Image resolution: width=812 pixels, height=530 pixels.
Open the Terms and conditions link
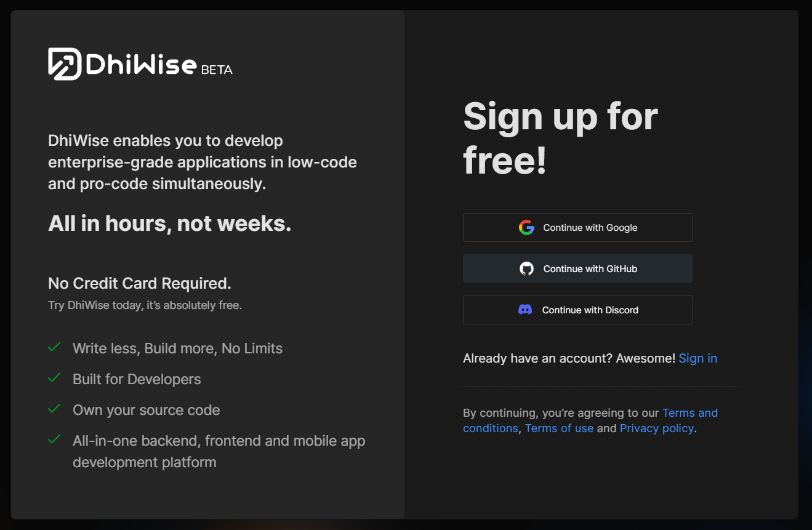(689, 412)
